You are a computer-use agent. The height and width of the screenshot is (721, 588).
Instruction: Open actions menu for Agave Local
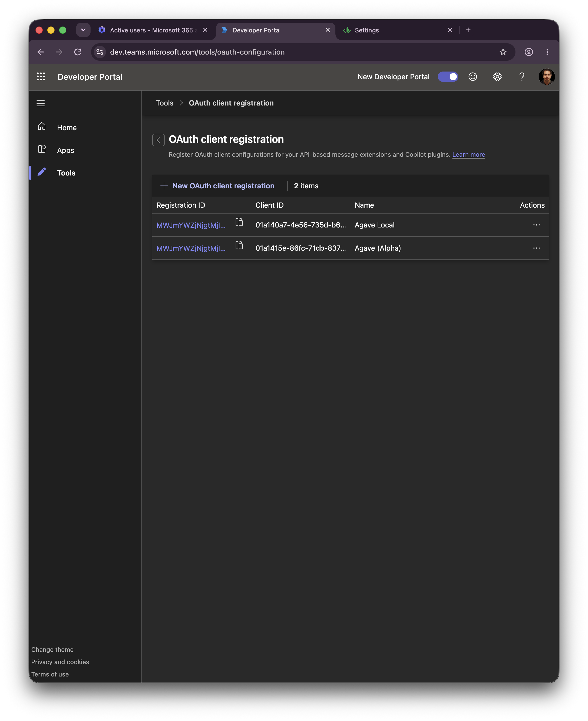coord(536,225)
